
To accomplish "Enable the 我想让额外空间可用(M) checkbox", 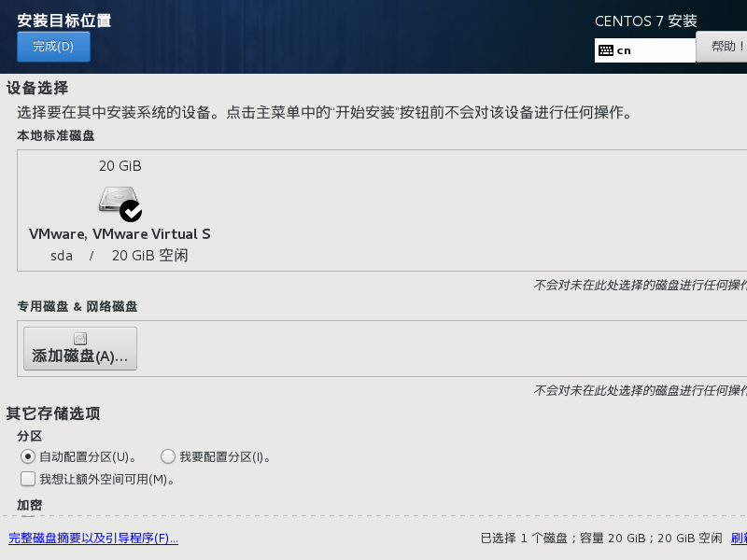I will pyautogui.click(x=28, y=479).
